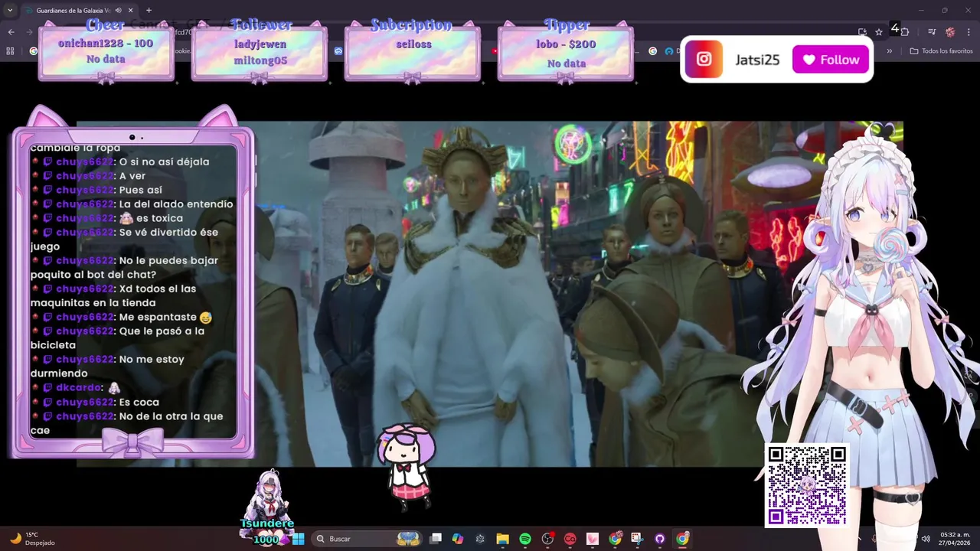Open the Chrome tab search dropdown

(x=10, y=11)
